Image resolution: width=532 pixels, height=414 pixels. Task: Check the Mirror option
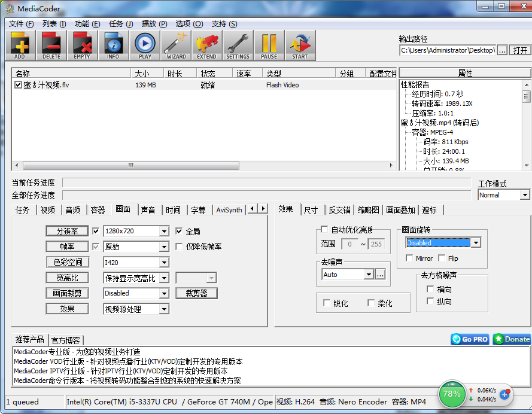tap(409, 258)
